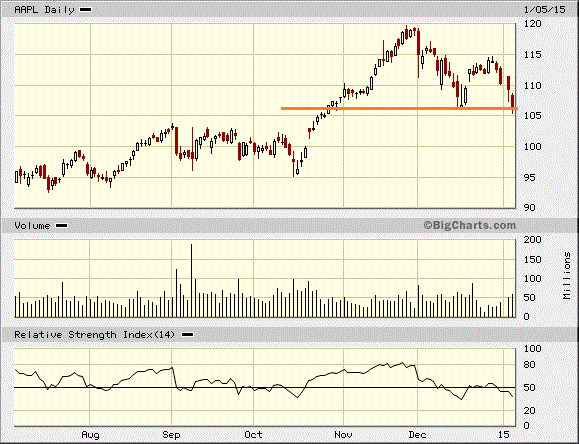Click the 105 price axis label

pyautogui.click(x=532, y=116)
